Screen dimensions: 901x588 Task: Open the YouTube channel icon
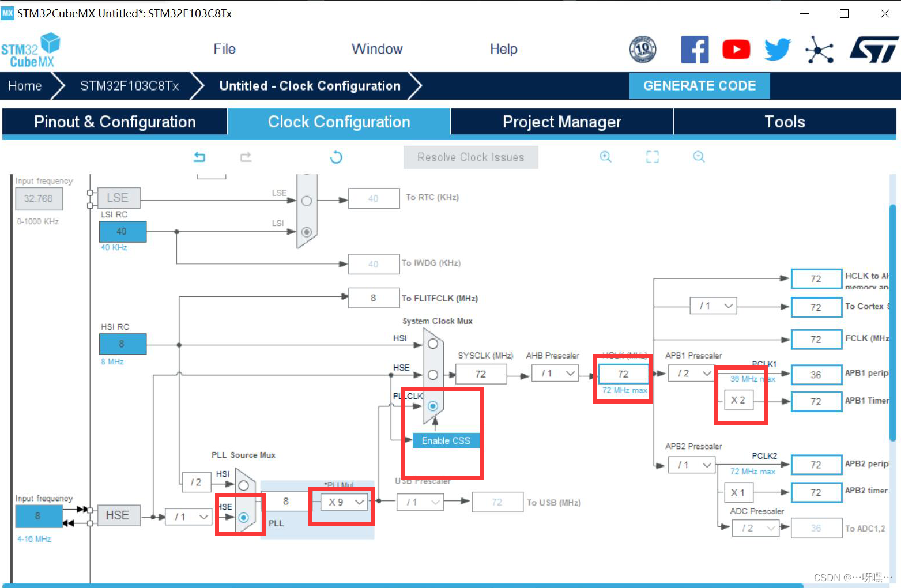point(736,50)
